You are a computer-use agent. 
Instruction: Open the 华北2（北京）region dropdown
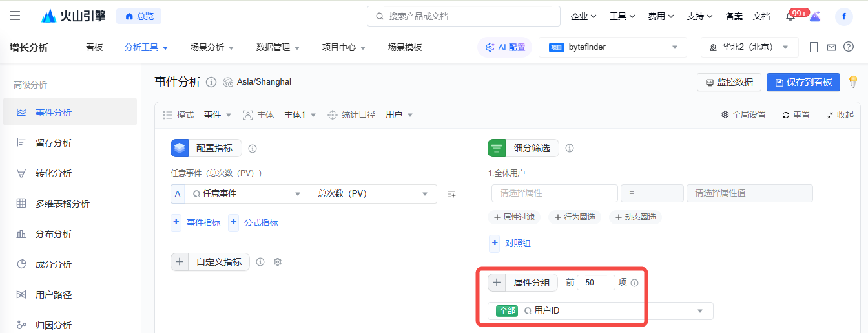750,47
